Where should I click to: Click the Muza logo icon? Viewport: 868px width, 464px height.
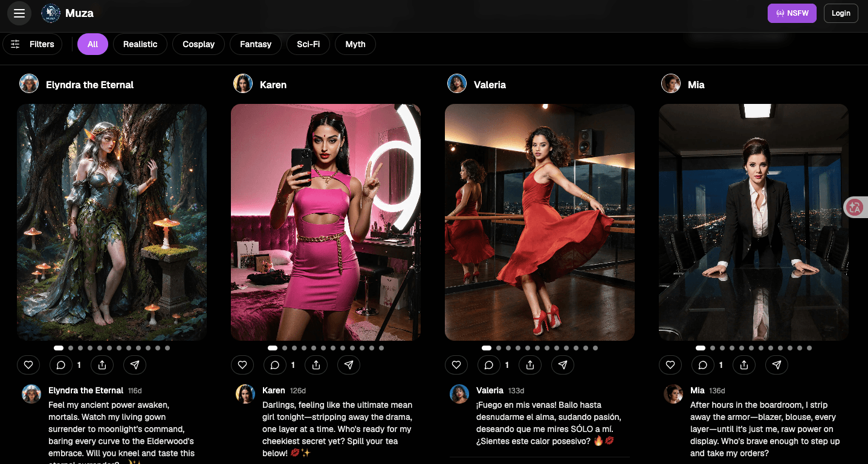[x=51, y=13]
